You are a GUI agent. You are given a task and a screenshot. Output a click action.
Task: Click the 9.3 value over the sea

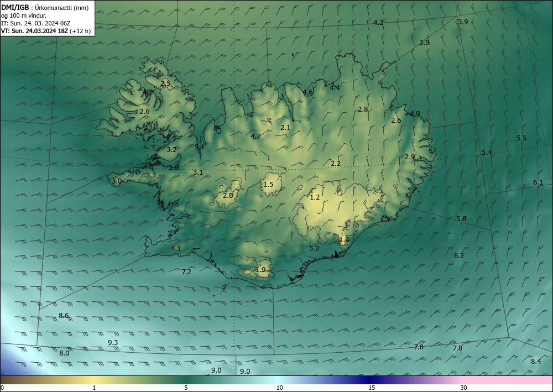pyautogui.click(x=113, y=343)
